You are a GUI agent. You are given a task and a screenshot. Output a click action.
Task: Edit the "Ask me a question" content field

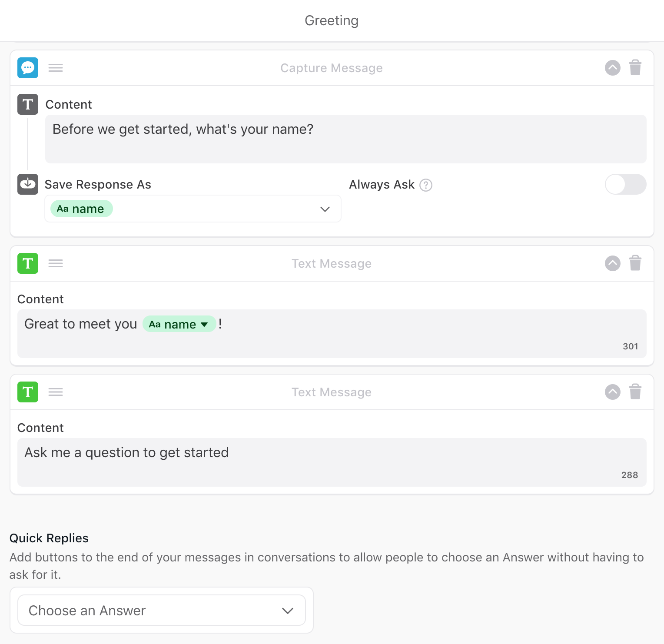(x=332, y=462)
